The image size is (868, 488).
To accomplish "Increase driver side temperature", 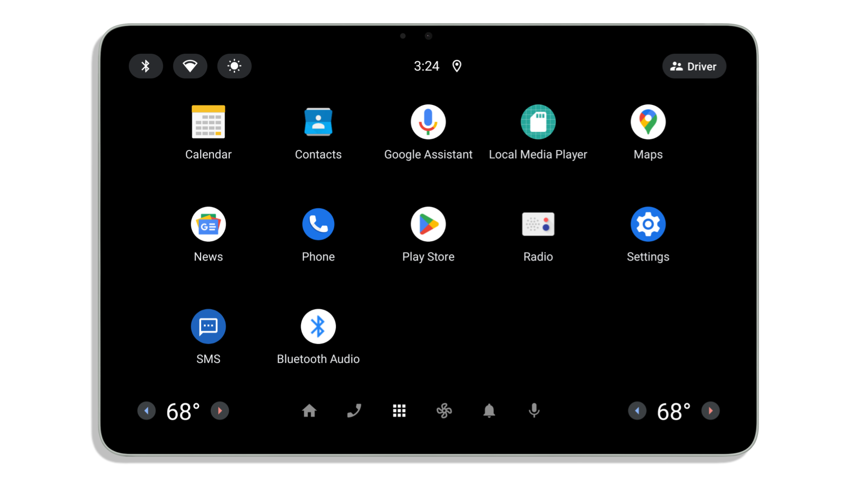I will (x=219, y=411).
